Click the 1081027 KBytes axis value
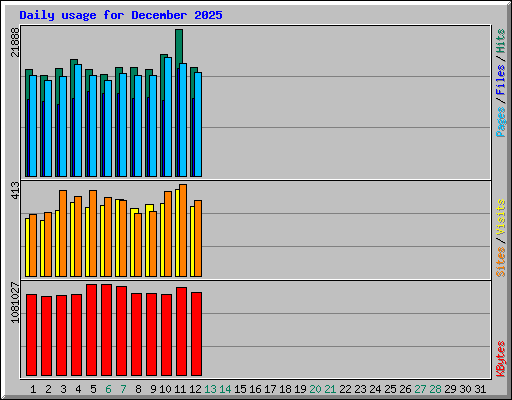 15,303
